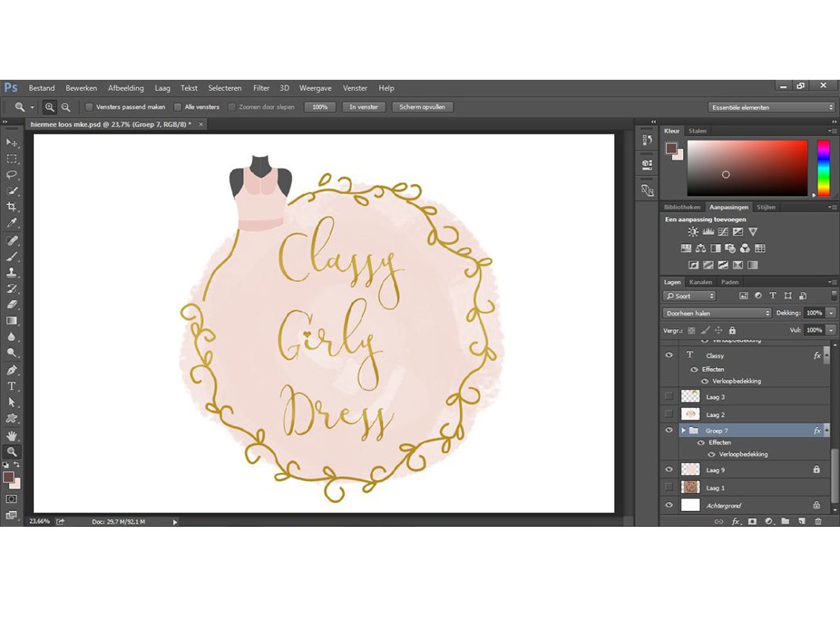Hide the Groep 7 group
This screenshot has height=631, width=840.
point(669,430)
